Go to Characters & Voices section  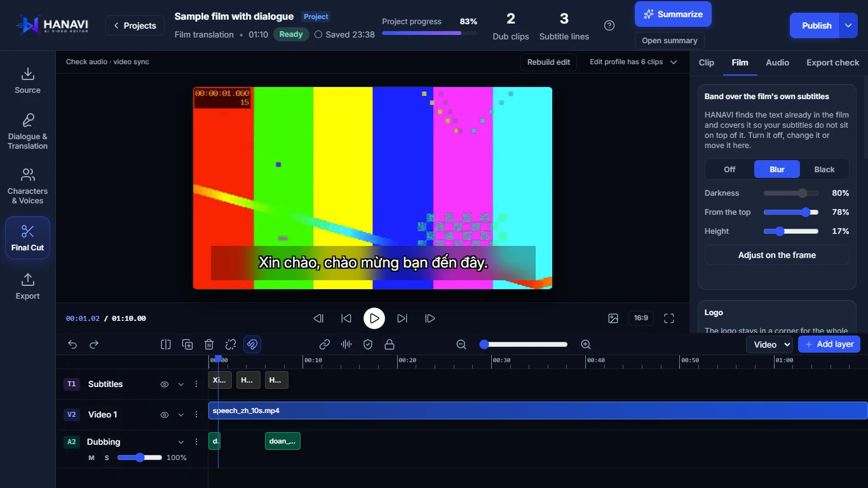(27, 186)
